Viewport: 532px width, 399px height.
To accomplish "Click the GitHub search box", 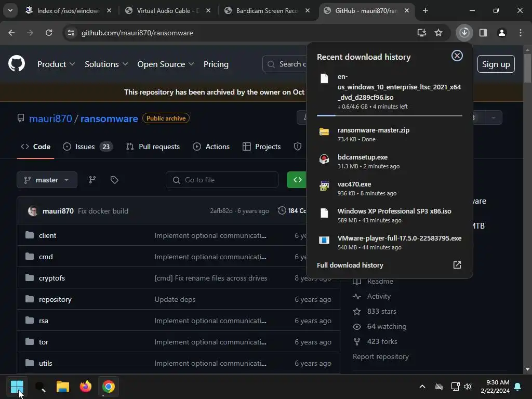I will pyautogui.click(x=285, y=64).
